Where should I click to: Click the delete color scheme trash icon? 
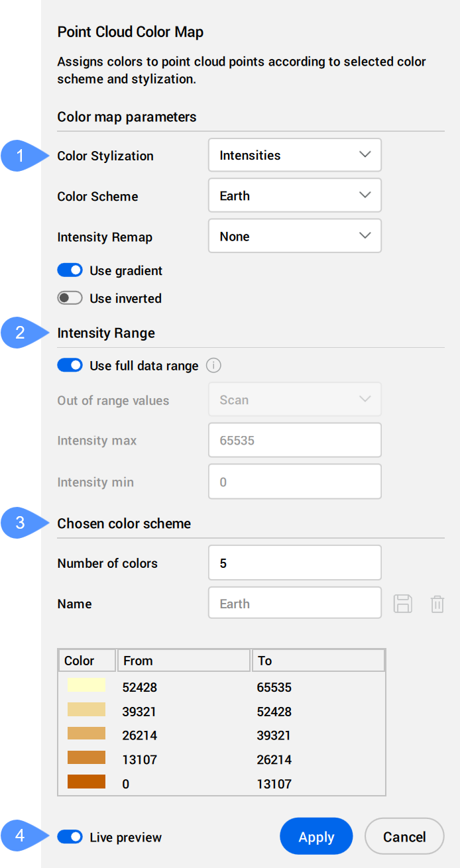(x=437, y=604)
